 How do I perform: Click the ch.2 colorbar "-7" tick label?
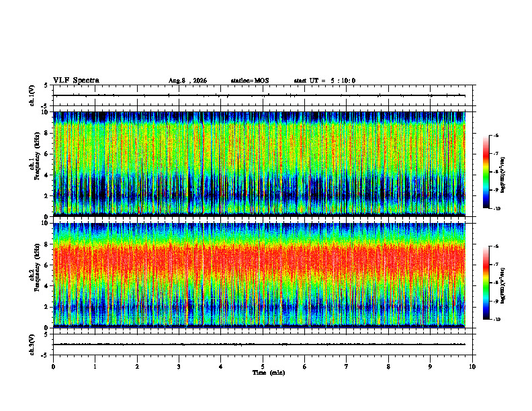point(496,265)
